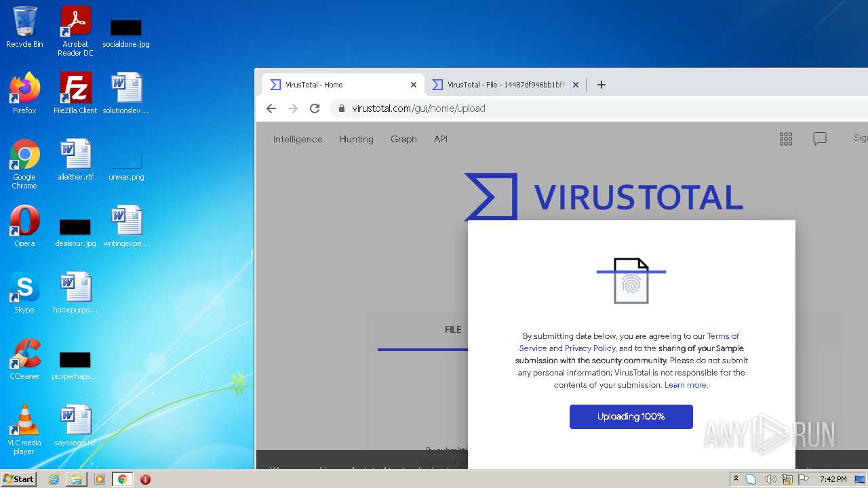The height and width of the screenshot is (488, 868).
Task: Open the Terms of Service link
Action: (x=629, y=342)
